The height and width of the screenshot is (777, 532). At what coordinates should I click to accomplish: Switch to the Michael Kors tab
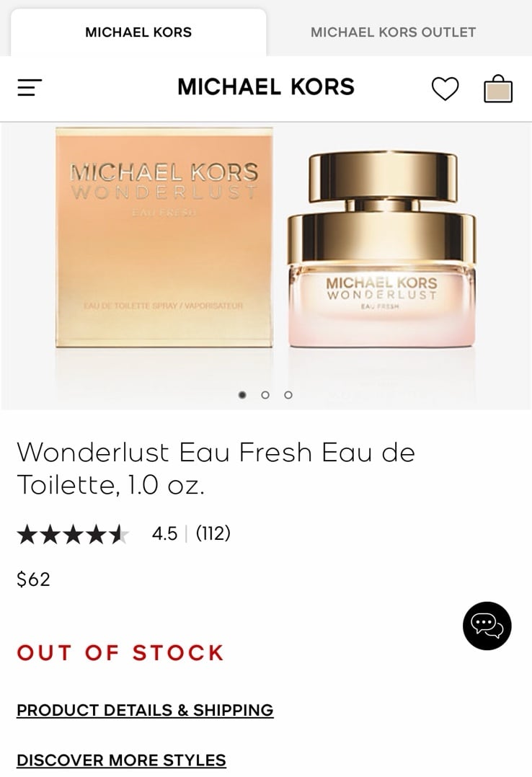point(138,32)
